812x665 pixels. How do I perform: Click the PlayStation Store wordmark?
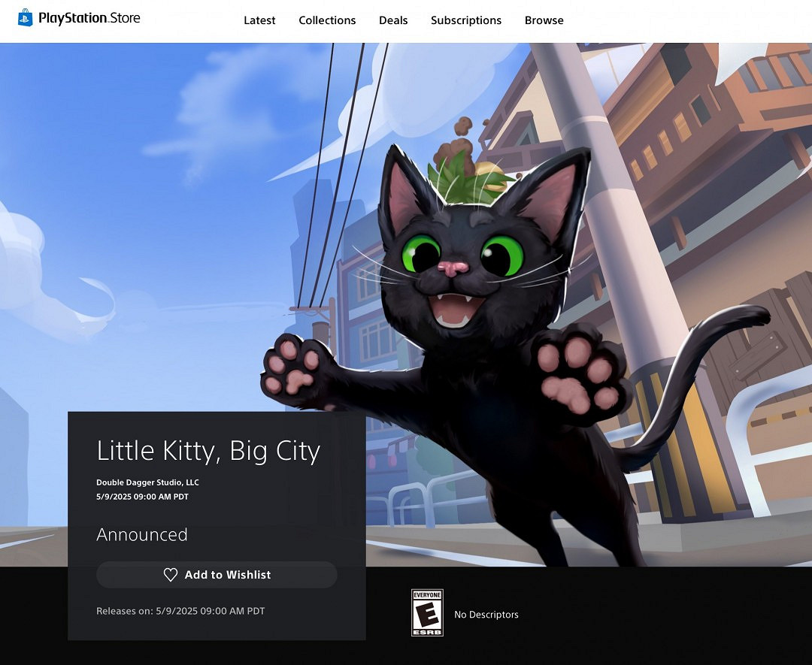coord(89,18)
